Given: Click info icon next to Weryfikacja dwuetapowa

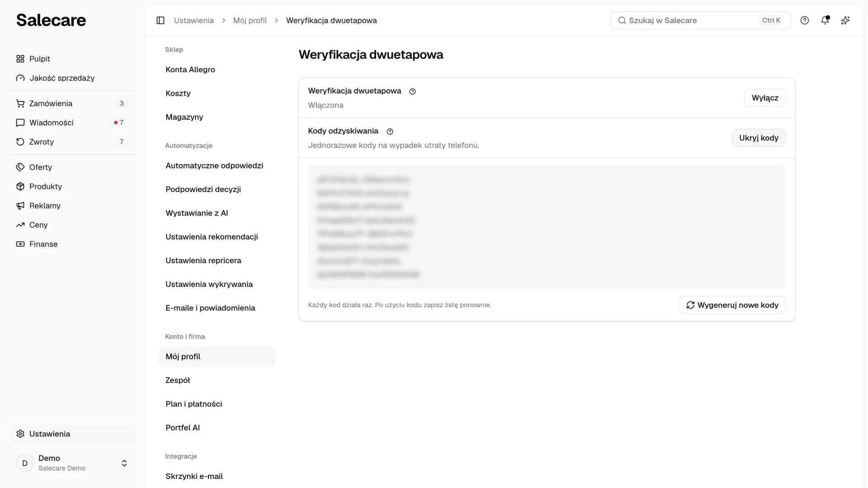Looking at the screenshot, I should tap(412, 91).
